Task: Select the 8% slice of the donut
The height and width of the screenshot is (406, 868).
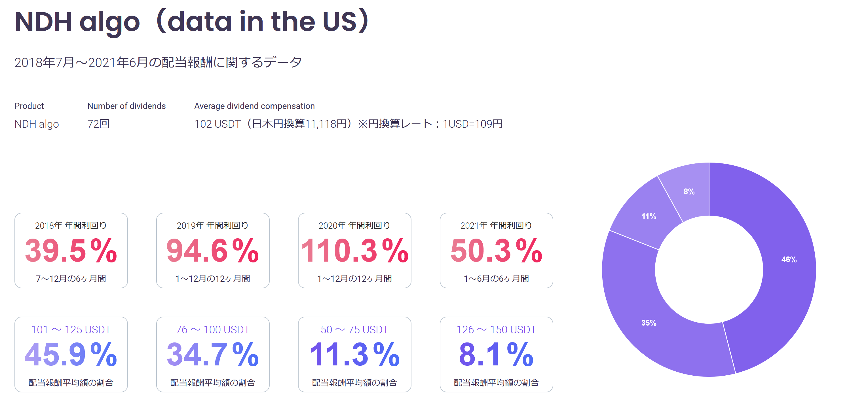Action: coord(689,192)
